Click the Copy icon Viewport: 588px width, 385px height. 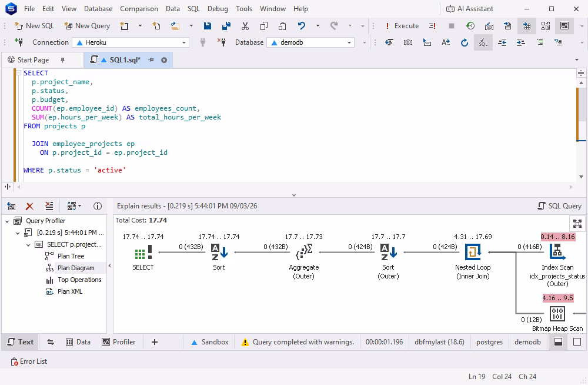263,26
